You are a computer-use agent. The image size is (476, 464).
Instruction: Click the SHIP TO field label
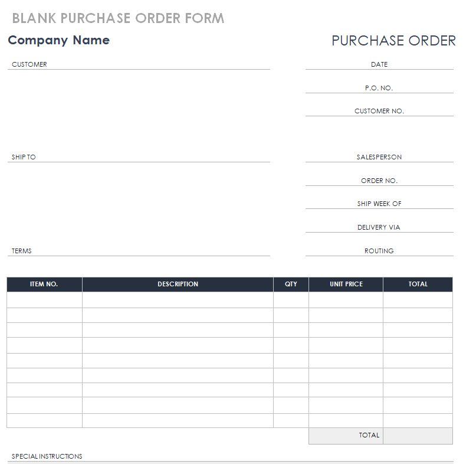point(24,157)
